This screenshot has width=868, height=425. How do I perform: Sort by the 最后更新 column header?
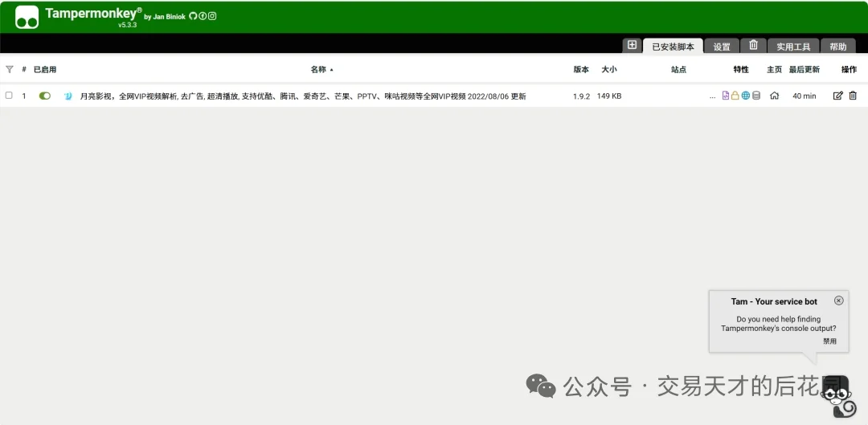[x=805, y=69]
